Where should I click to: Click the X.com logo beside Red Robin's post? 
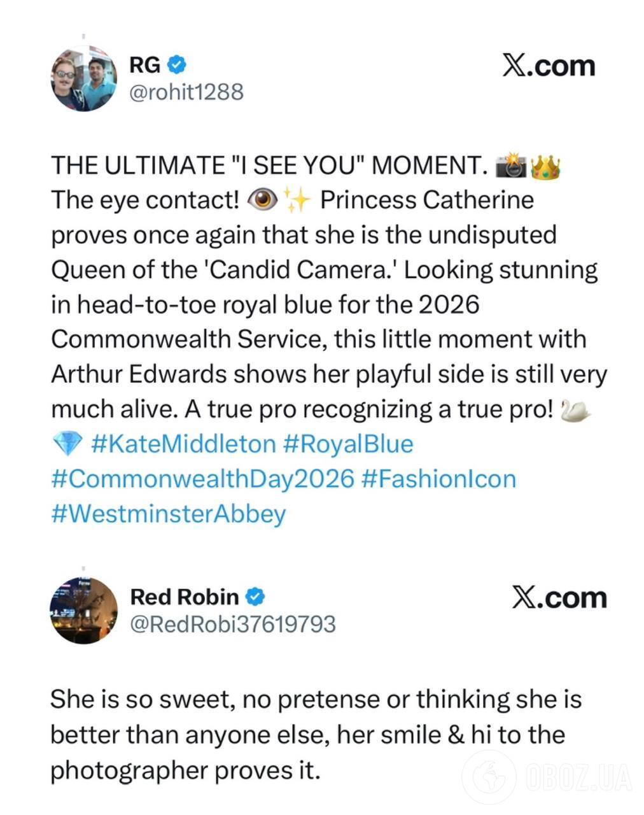559,598
